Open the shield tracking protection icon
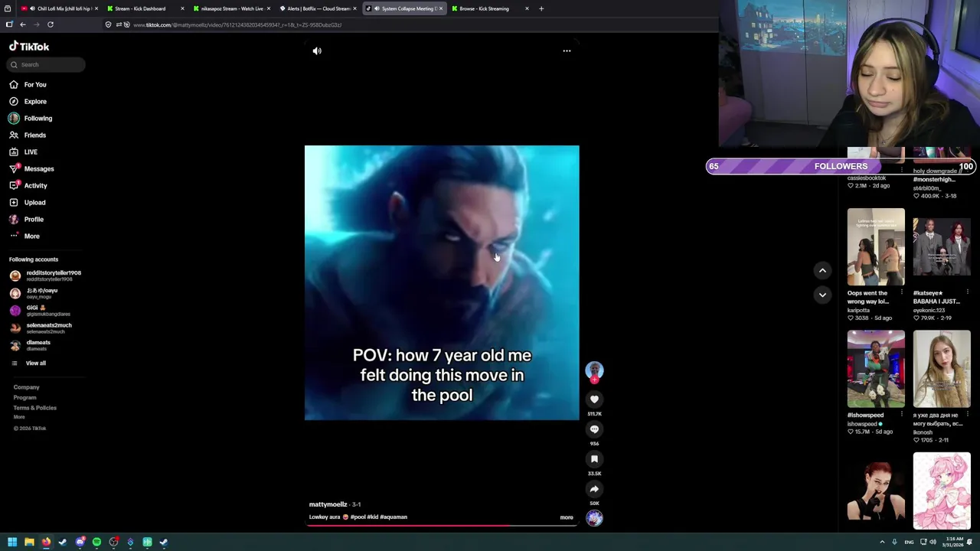This screenshot has height=551, width=980. tap(108, 24)
